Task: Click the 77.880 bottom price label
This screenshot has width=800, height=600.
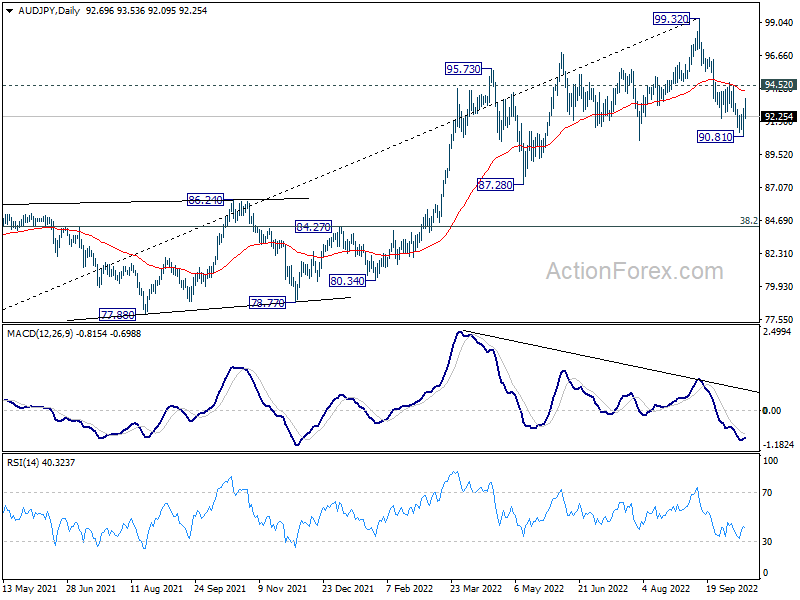Action: [x=117, y=314]
